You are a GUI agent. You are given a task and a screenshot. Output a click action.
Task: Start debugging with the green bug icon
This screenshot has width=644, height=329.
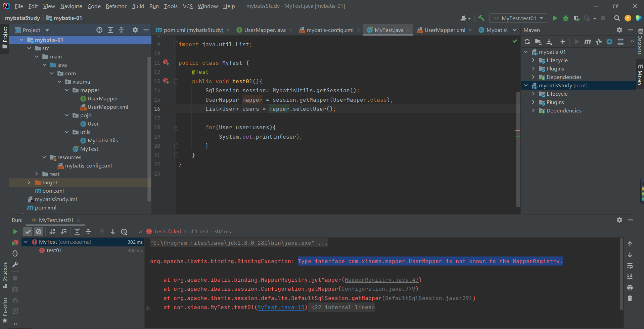click(566, 18)
